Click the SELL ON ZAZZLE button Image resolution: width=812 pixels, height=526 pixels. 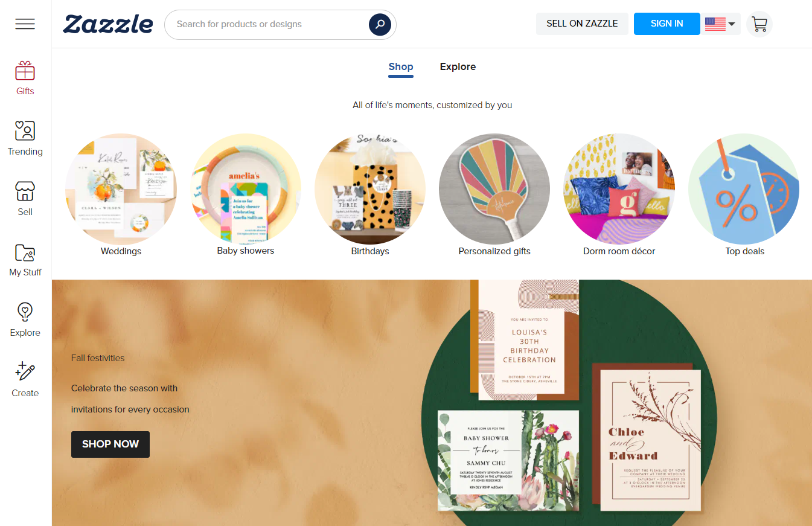[x=582, y=24]
